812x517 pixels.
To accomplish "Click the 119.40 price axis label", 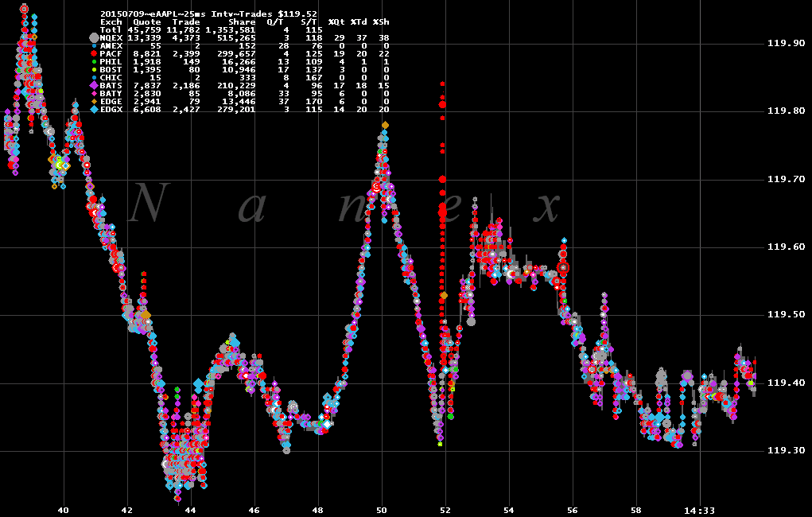I will (x=786, y=383).
